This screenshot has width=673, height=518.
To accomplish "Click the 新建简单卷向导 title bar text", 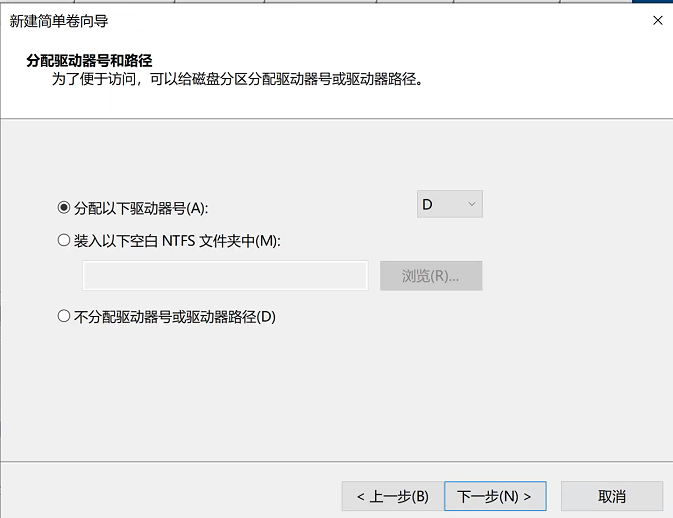I will pos(59,20).
